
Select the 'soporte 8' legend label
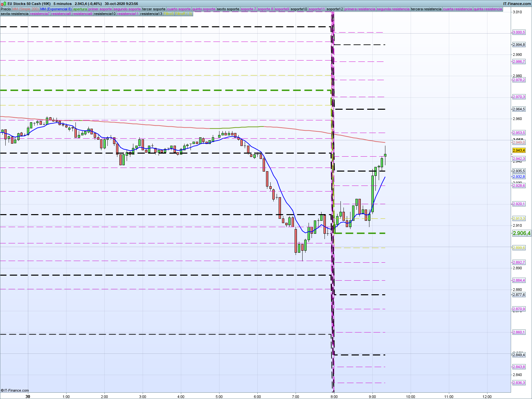(x=266, y=9)
